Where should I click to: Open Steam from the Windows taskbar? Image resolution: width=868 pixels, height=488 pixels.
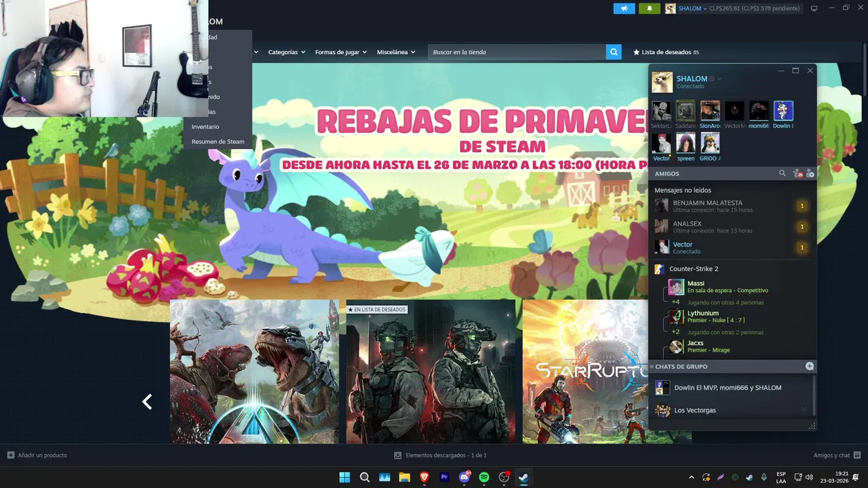[523, 477]
